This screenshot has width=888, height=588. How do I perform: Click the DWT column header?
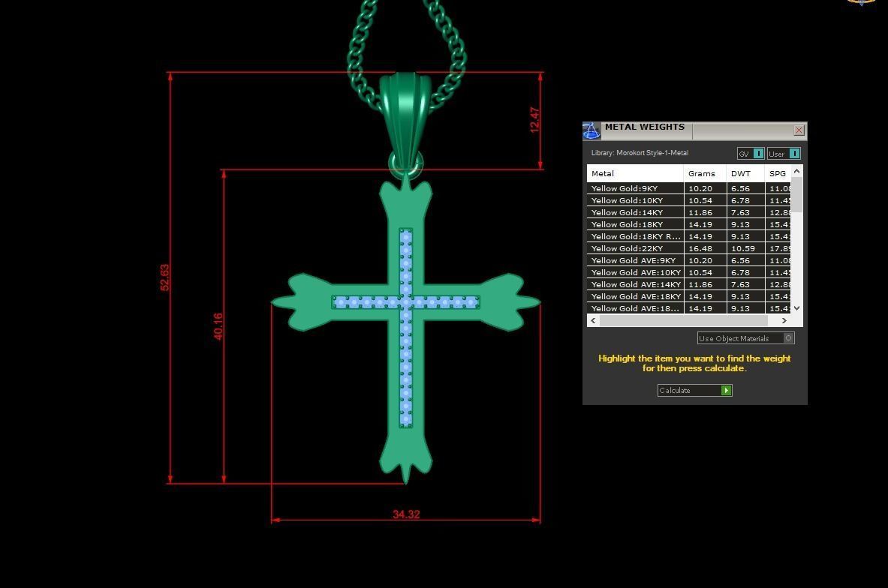tap(745, 173)
